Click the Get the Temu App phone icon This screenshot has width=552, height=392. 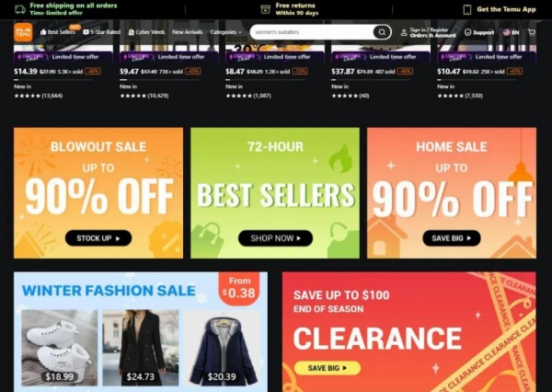click(466, 9)
